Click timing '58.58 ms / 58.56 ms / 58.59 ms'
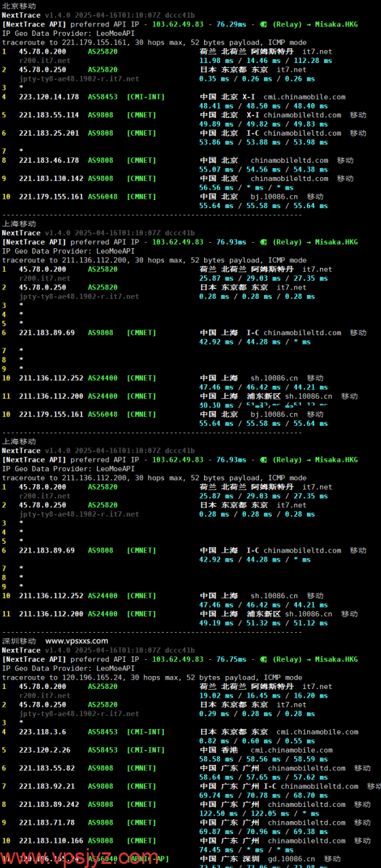Image resolution: width=381 pixels, height=868 pixels. 263,759
